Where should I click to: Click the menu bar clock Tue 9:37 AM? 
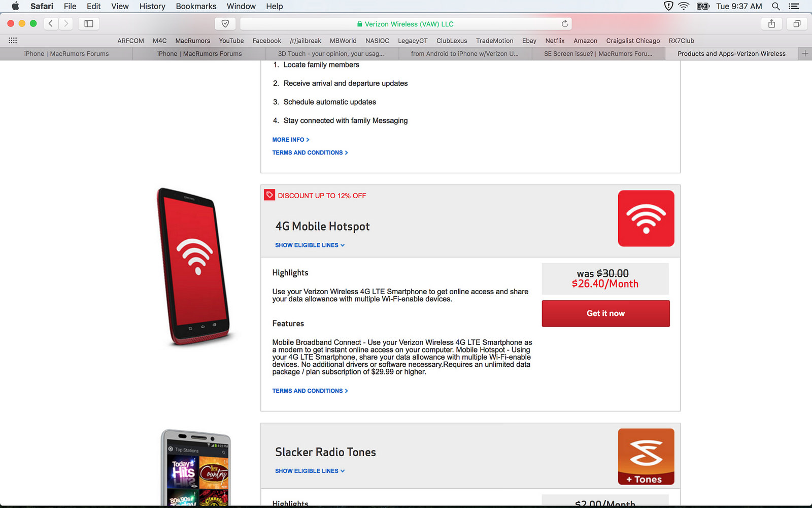[739, 6]
